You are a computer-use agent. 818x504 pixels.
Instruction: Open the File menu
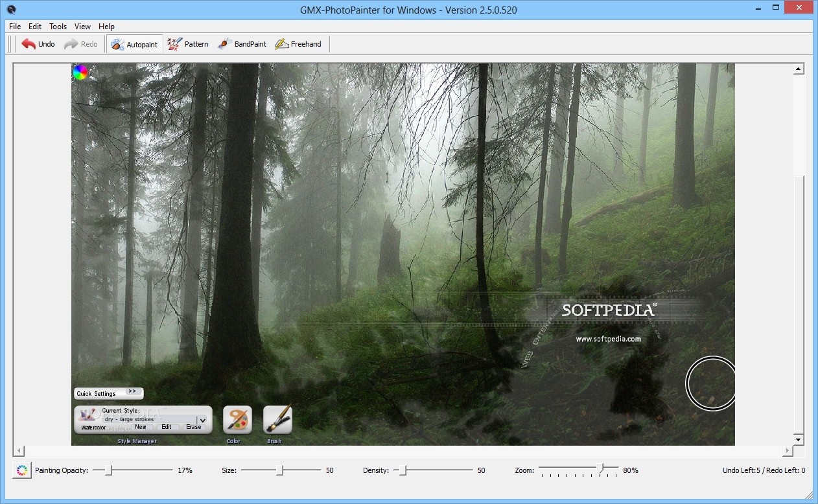click(15, 27)
